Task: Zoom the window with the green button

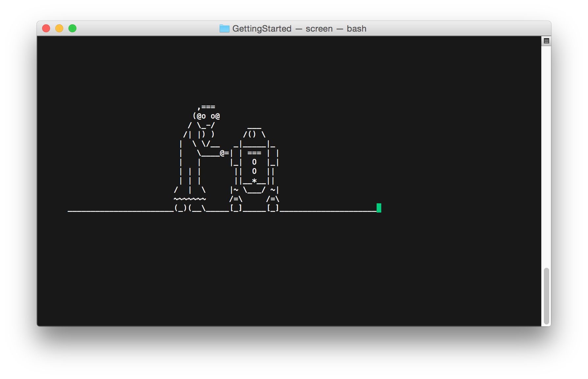Action: (x=72, y=29)
